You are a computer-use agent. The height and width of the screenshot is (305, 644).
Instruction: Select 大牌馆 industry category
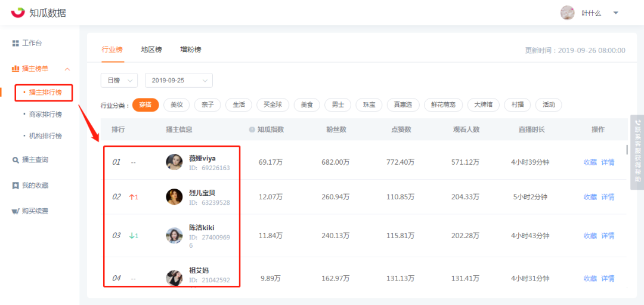click(x=484, y=105)
